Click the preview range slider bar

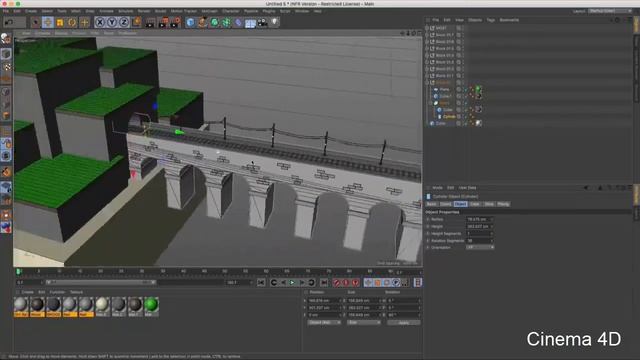tap(100, 282)
